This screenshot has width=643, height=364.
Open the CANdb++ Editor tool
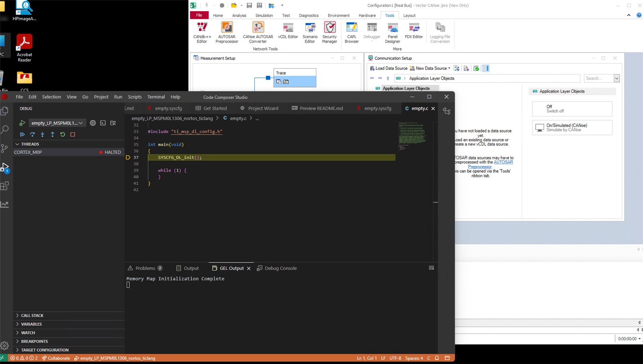(202, 33)
